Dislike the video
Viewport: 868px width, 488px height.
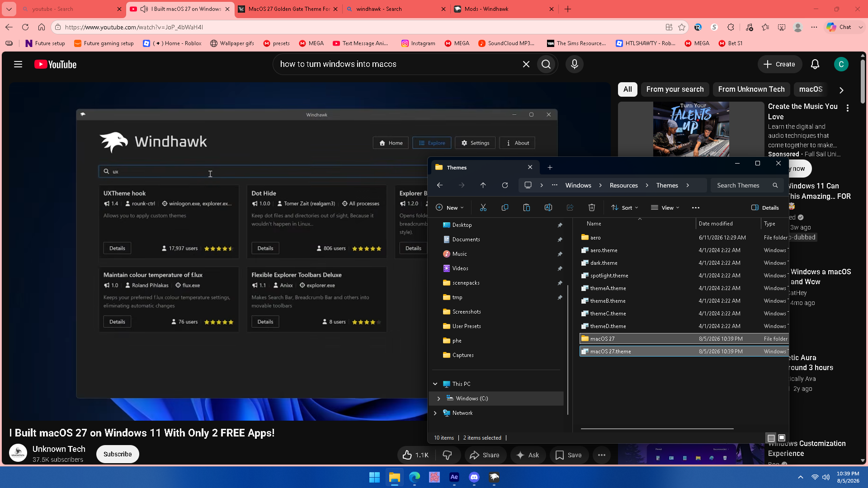pos(447,455)
